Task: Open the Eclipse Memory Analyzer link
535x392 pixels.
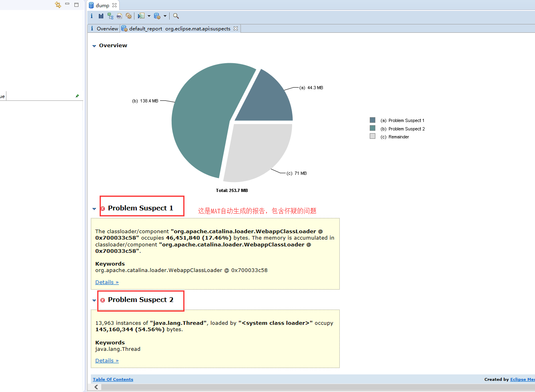Action: pos(522,379)
